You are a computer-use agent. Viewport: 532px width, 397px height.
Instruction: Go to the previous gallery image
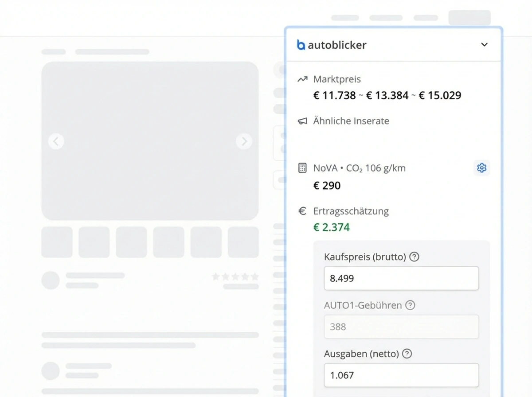pyautogui.click(x=56, y=141)
